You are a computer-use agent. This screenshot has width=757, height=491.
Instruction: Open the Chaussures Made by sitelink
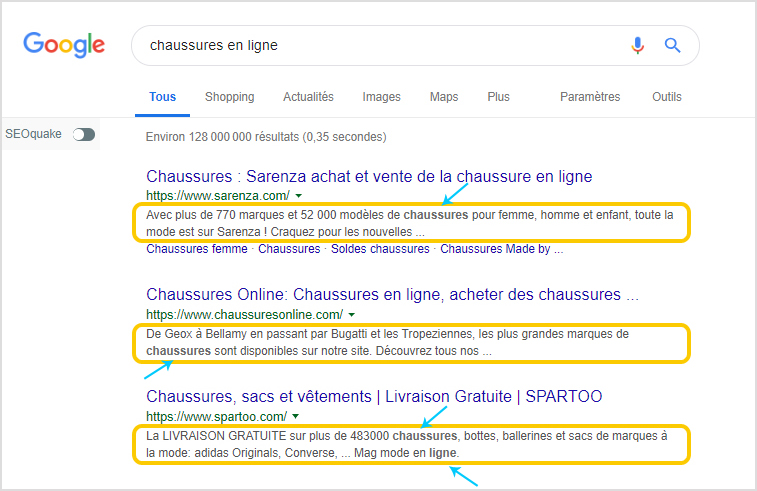click(502, 249)
